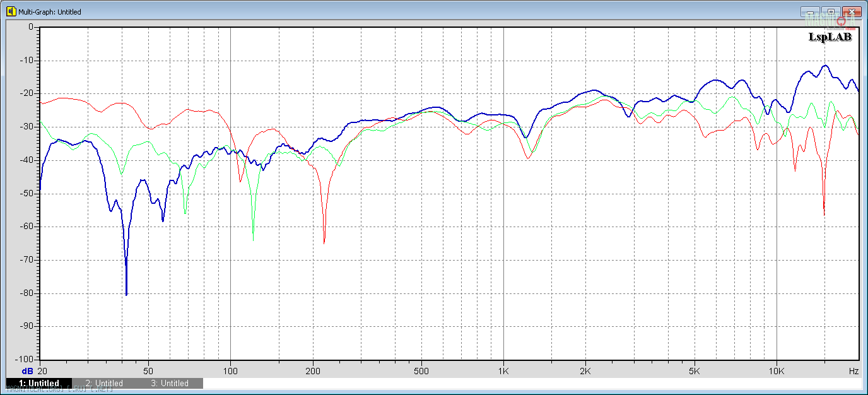Switch to the "2: Untitled" graph tab

pos(104,383)
